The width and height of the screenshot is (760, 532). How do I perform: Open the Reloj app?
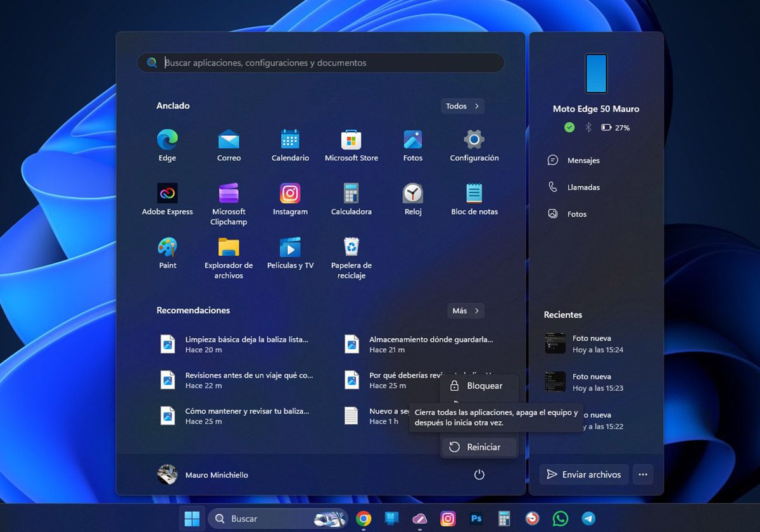click(x=412, y=194)
